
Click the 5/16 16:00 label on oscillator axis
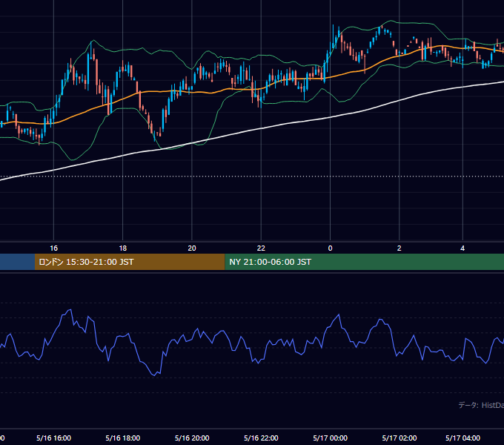click(53, 438)
